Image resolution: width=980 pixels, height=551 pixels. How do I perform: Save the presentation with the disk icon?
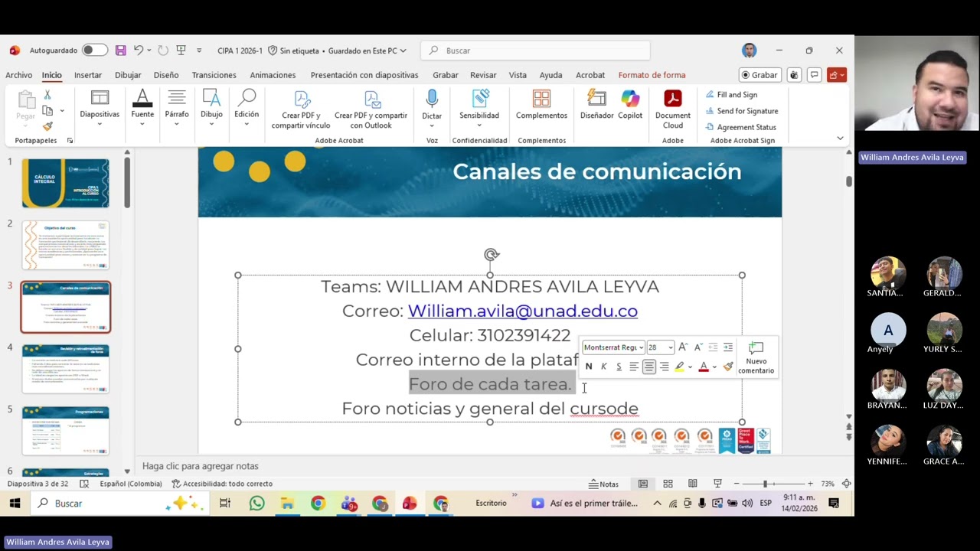(120, 51)
